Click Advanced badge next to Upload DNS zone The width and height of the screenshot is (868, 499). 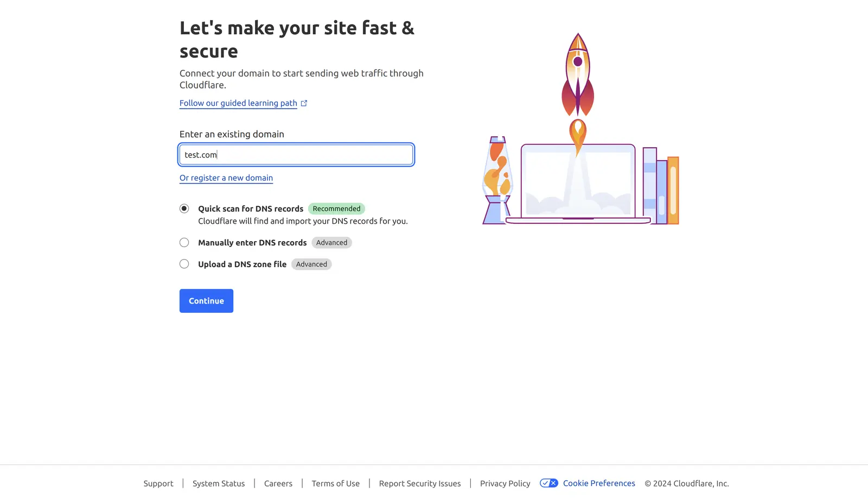(x=311, y=264)
